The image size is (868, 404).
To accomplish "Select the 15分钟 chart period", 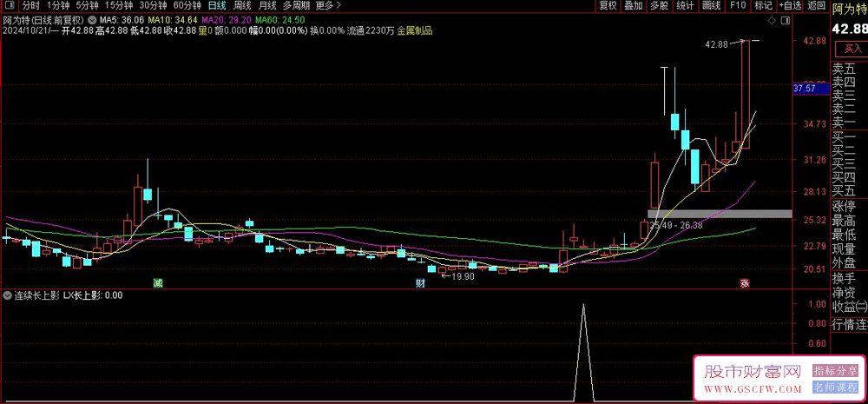I will (x=119, y=5).
